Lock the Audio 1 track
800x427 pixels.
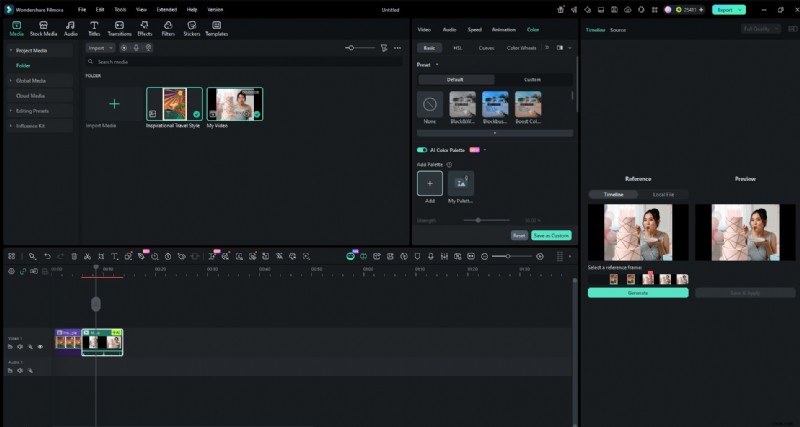pos(10,370)
